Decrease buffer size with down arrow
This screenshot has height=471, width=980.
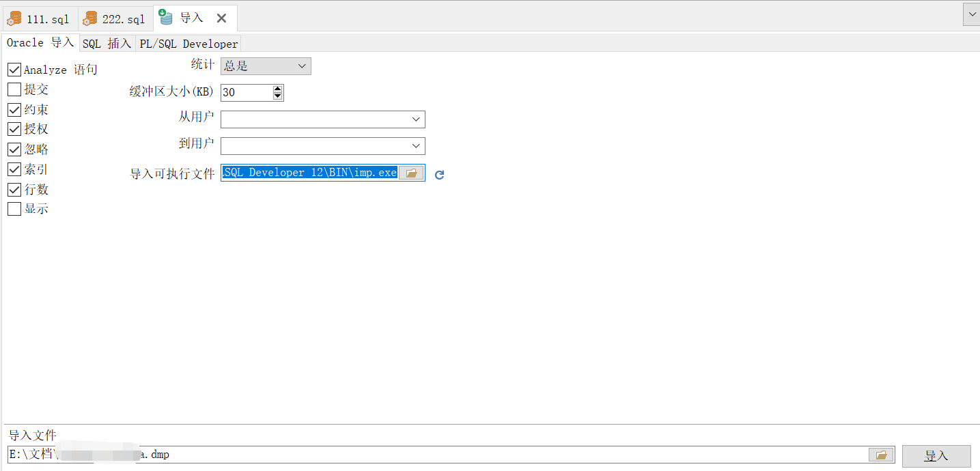coord(277,96)
